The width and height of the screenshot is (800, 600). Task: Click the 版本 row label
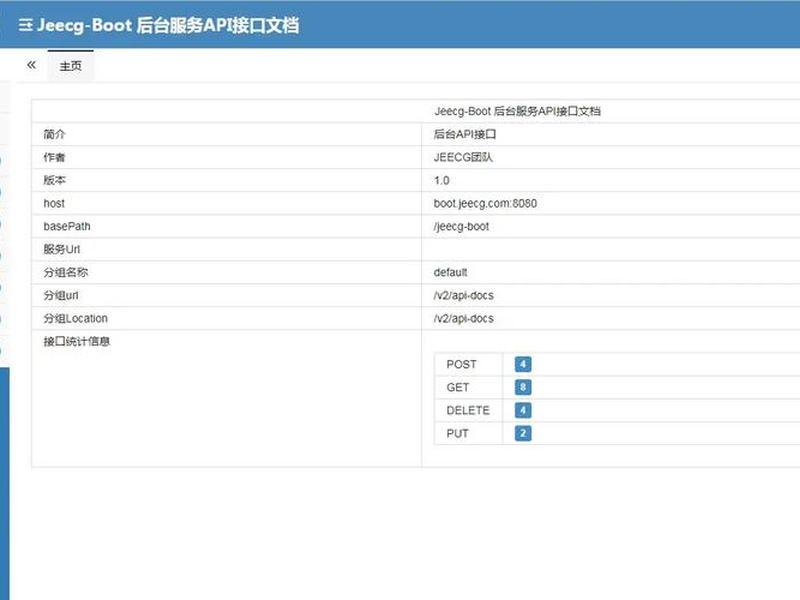[55, 180]
